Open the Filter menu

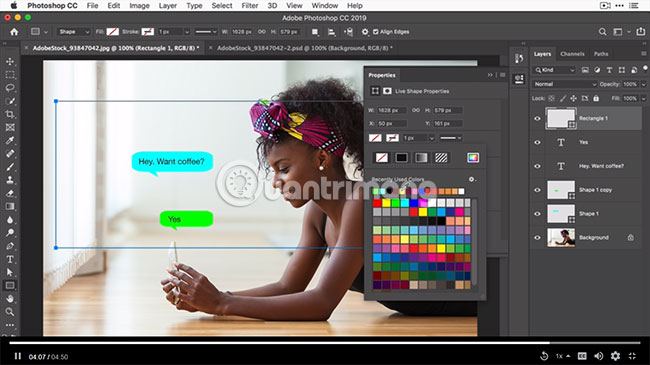pyautogui.click(x=250, y=6)
